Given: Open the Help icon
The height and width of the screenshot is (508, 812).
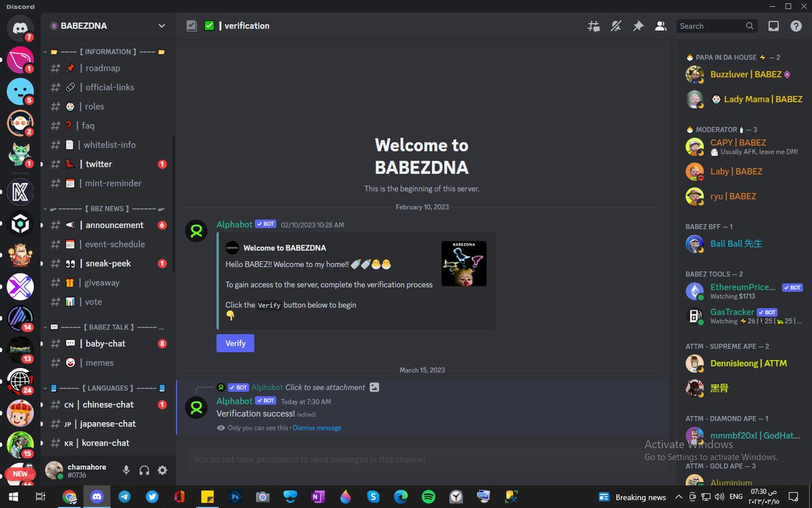Looking at the screenshot, I should [796, 26].
